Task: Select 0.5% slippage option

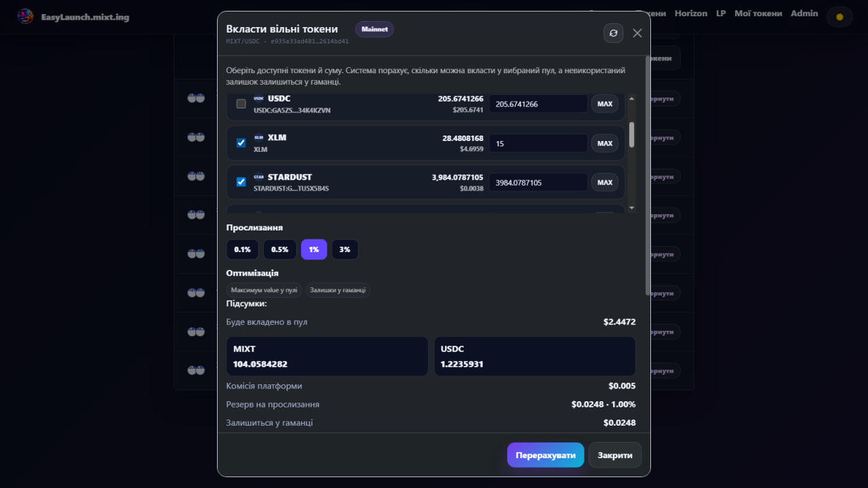Action: click(279, 249)
